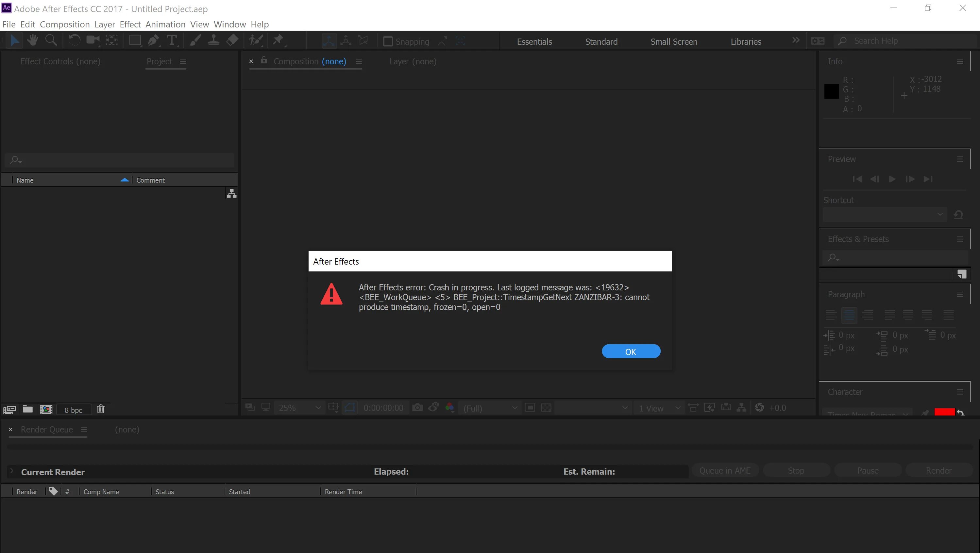Select the Roto Brush tool

256,40
